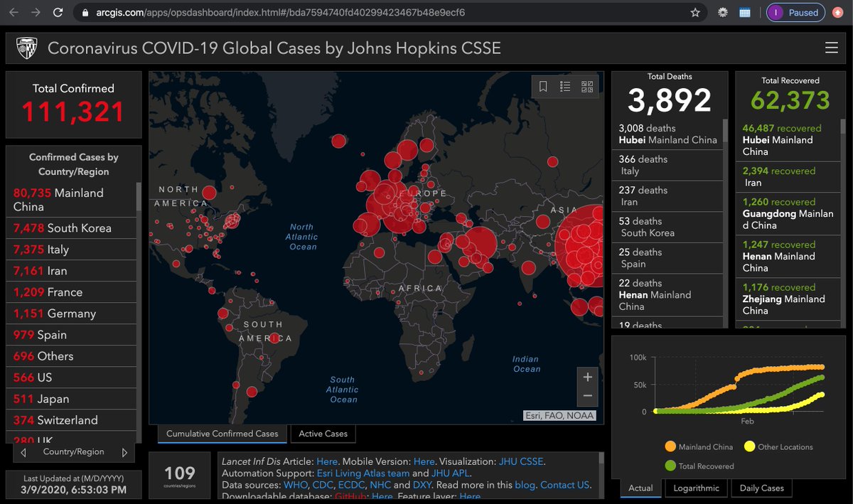853x504 pixels.
Task: Select 1,151 Germany row
Action: pyautogui.click(x=71, y=313)
